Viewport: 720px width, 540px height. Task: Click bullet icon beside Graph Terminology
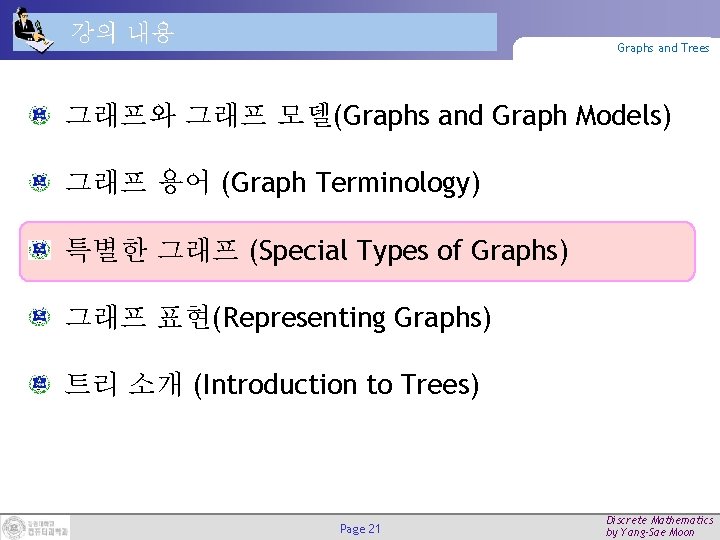39,182
